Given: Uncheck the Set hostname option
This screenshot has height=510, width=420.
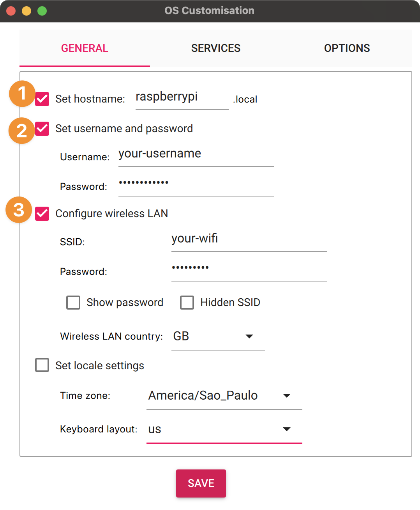Looking at the screenshot, I should pos(42,99).
